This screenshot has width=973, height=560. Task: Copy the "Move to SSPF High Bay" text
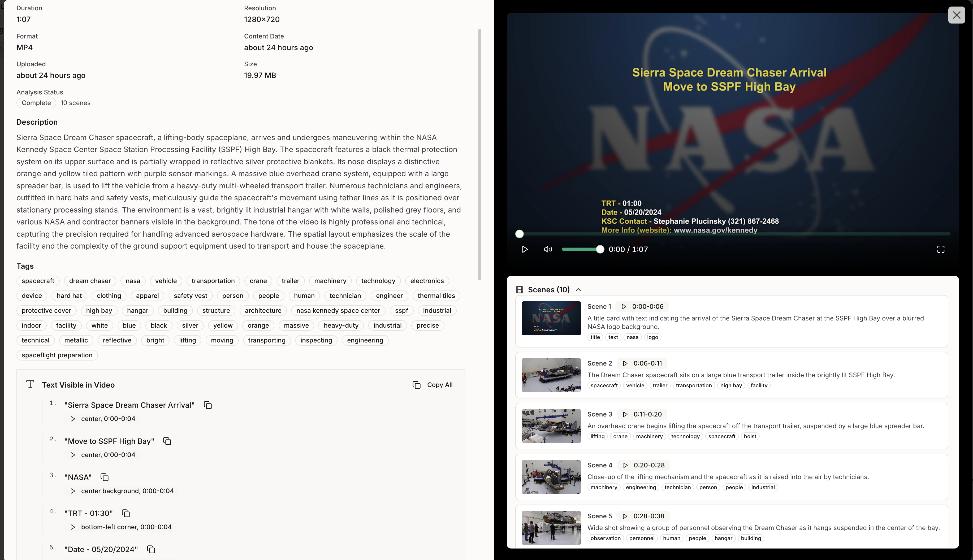click(167, 441)
